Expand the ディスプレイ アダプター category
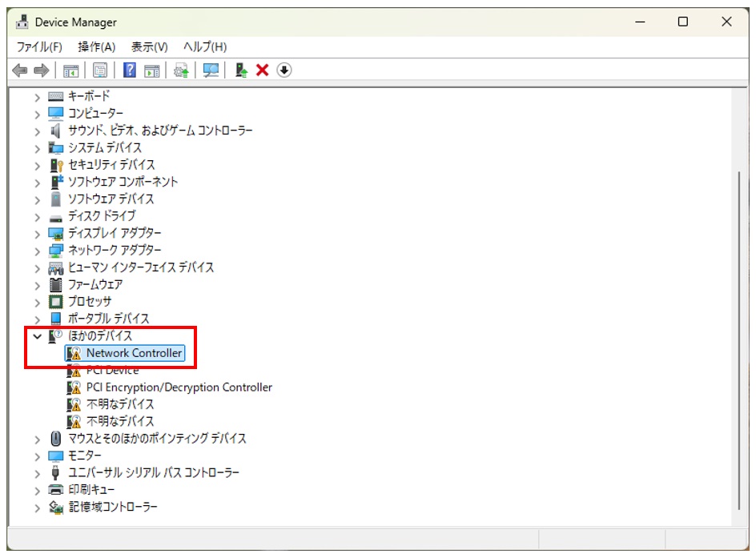Image resolution: width=756 pixels, height=558 pixels. pos(37,233)
